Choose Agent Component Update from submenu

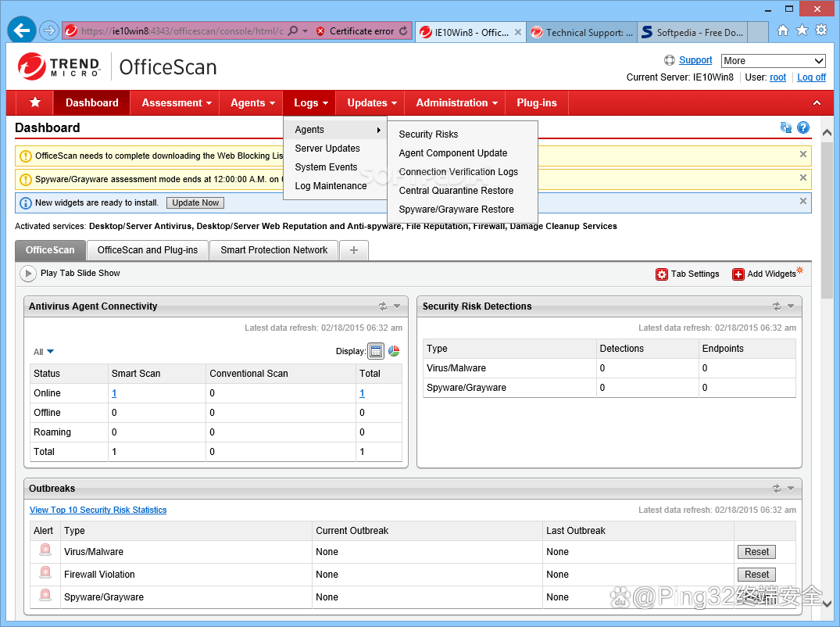click(463, 152)
